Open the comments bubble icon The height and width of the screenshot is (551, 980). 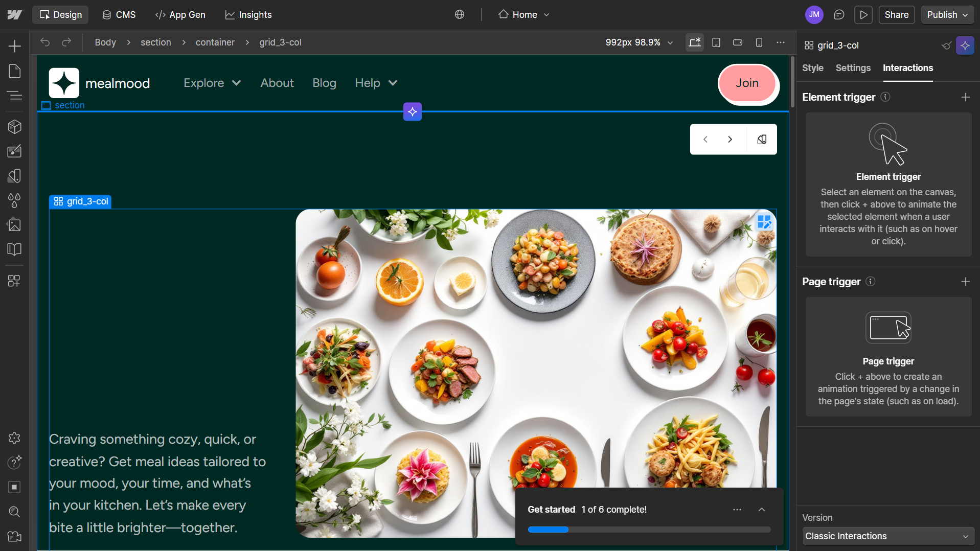tap(839, 15)
